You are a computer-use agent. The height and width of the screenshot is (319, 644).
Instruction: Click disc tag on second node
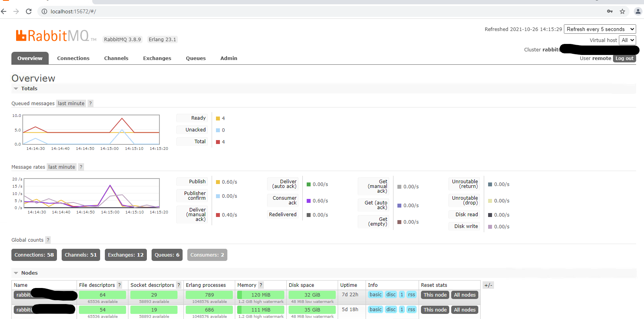pos(391,310)
